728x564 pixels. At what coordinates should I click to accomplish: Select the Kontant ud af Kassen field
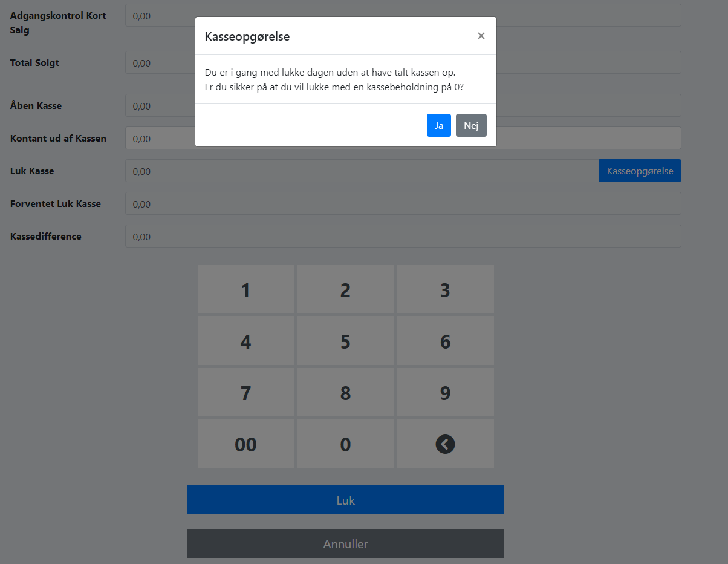[x=403, y=138]
